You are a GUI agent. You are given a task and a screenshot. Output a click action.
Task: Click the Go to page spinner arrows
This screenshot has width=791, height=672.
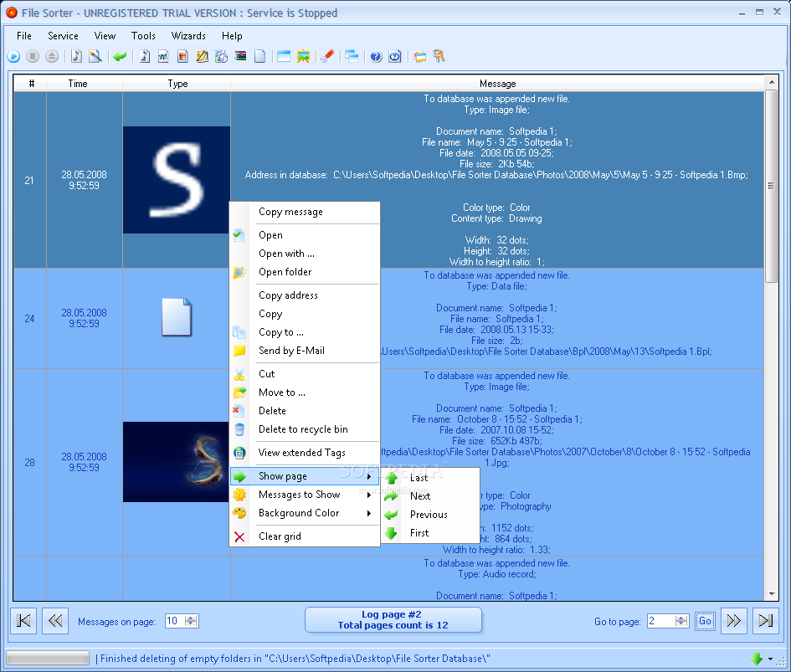coord(681,621)
